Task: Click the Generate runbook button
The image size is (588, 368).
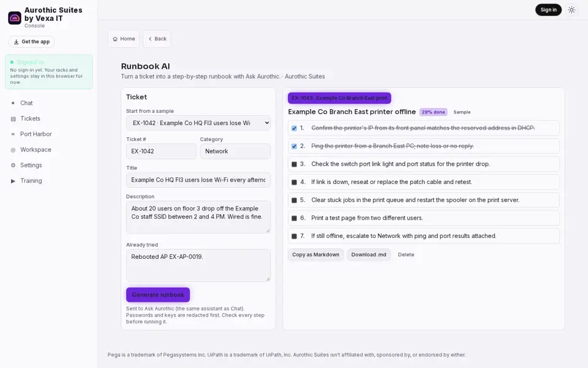Action: tap(158, 295)
